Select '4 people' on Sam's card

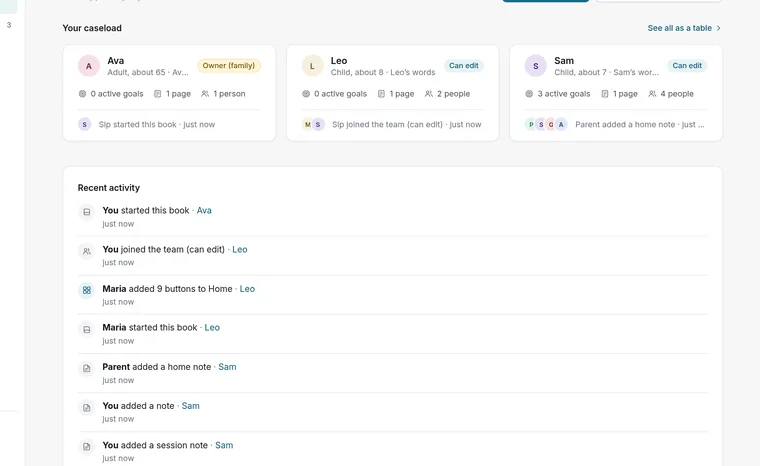point(677,94)
